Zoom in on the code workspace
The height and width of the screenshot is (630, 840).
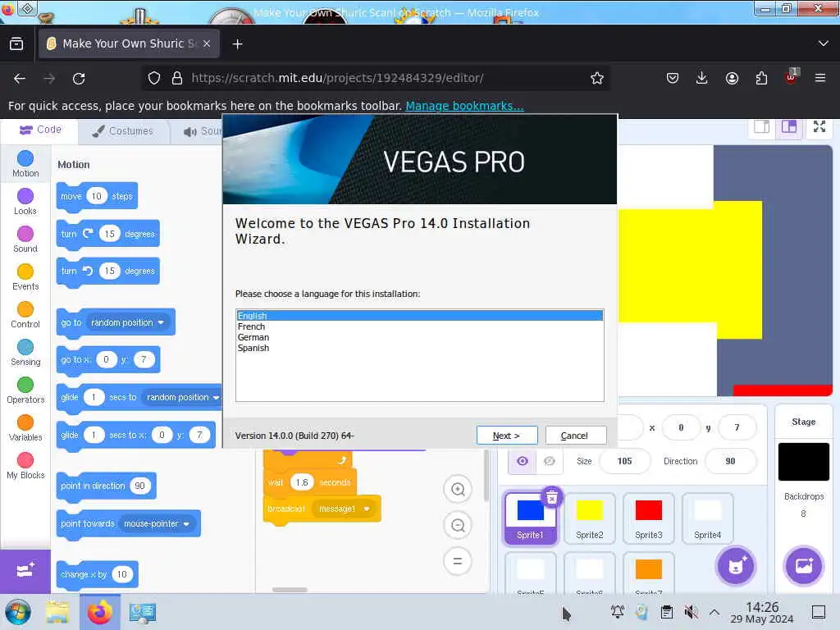[x=458, y=489]
